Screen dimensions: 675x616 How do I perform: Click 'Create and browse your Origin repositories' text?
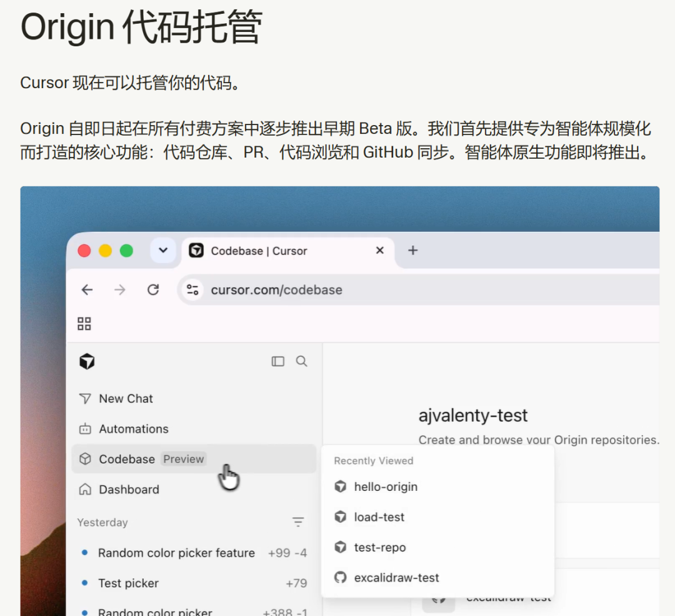click(x=539, y=440)
